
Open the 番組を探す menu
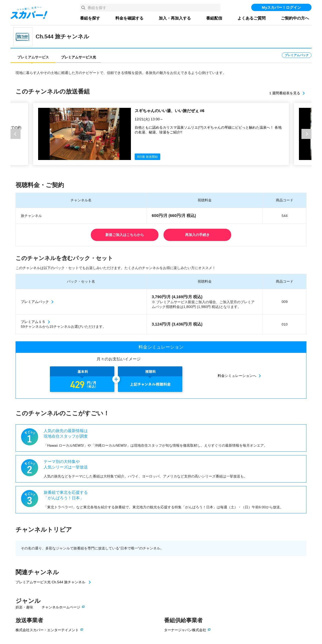pos(90,18)
